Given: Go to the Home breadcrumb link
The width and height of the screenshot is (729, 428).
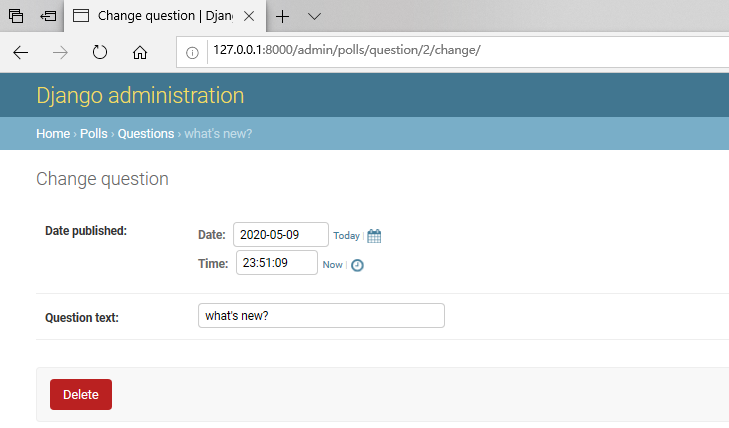Looking at the screenshot, I should click(x=53, y=134).
